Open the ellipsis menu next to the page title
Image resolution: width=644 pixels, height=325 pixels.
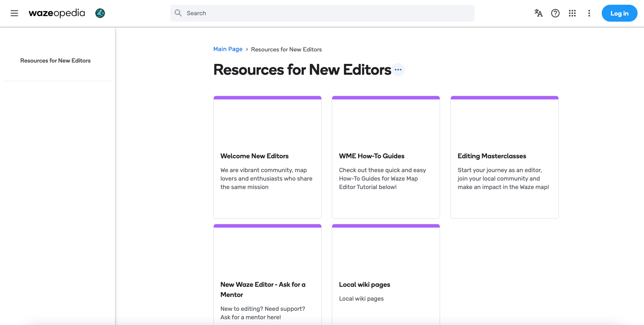398,69
